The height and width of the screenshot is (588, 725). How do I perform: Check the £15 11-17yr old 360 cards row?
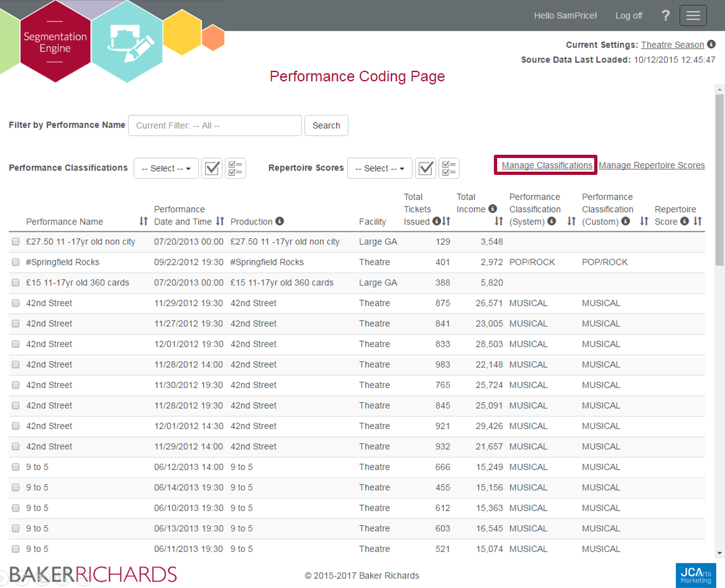(16, 283)
